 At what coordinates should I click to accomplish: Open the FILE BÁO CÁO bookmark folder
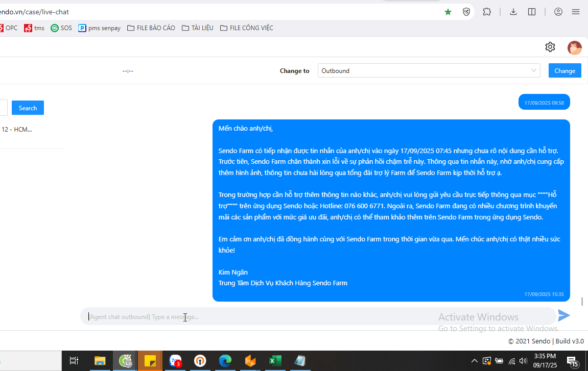tap(151, 28)
